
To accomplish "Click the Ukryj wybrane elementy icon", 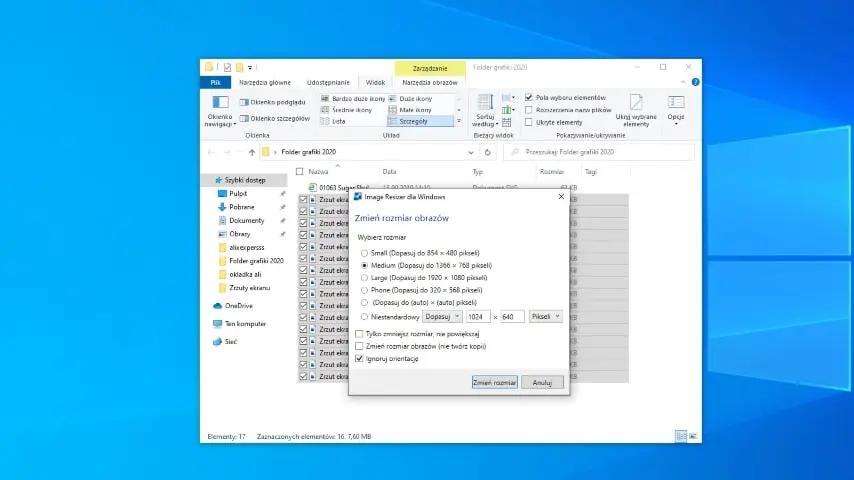I will tap(636, 102).
